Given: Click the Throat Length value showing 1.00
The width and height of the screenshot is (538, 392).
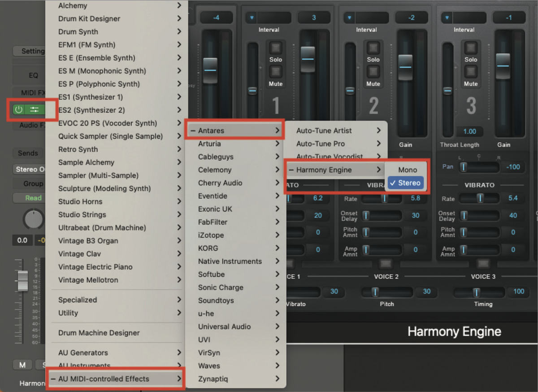Looking at the screenshot, I should 470,131.
